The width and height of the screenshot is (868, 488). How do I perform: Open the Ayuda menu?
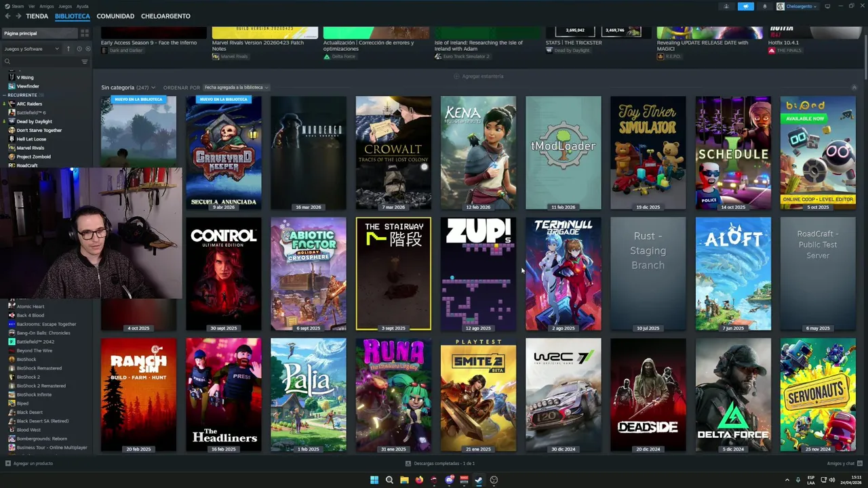[83, 6]
